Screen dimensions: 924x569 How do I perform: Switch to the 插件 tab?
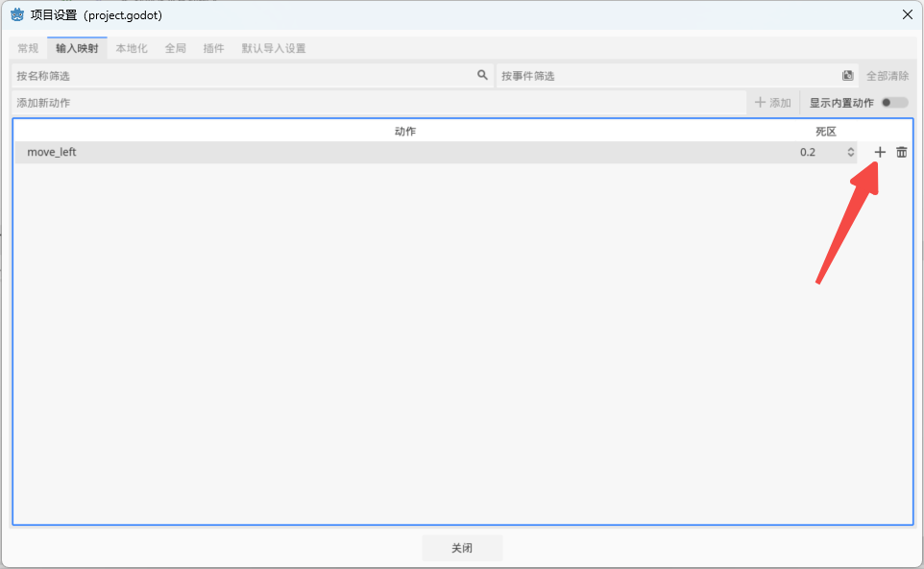213,47
